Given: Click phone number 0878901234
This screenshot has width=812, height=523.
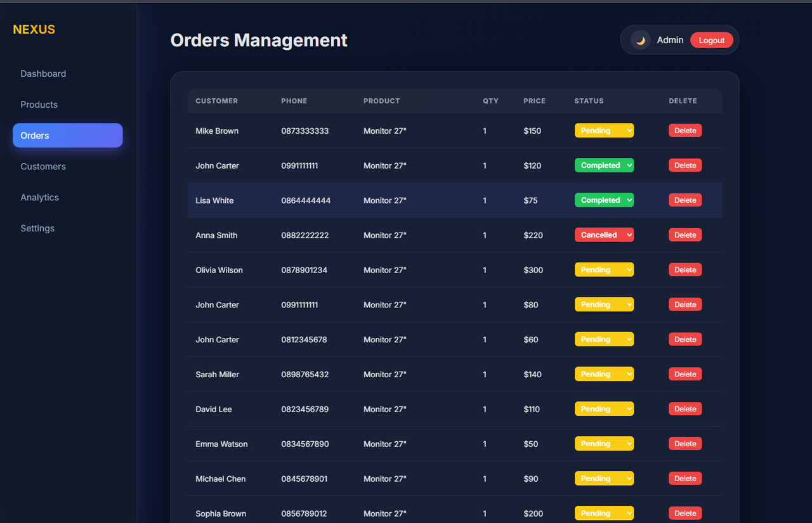Looking at the screenshot, I should coord(304,270).
